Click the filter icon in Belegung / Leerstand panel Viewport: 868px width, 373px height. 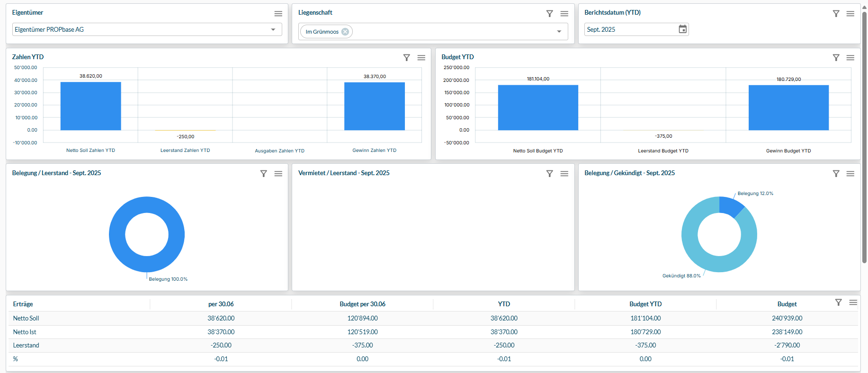click(x=264, y=174)
